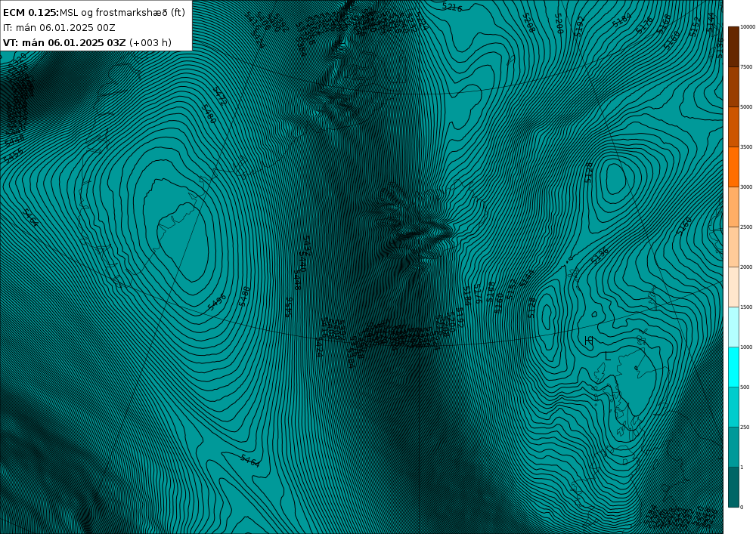The image size is (756, 534).
Task: Select the pale cyan 1000–1500 colorbar segment
Action: point(733,326)
